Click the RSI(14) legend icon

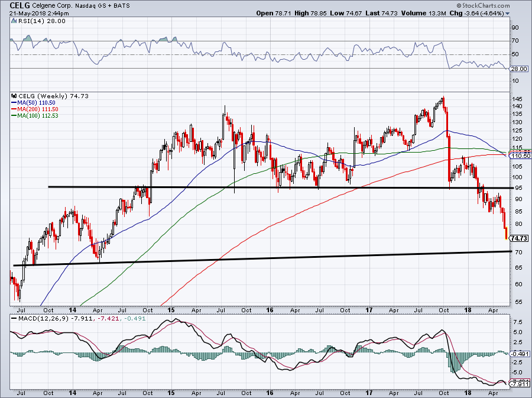[x=14, y=21]
